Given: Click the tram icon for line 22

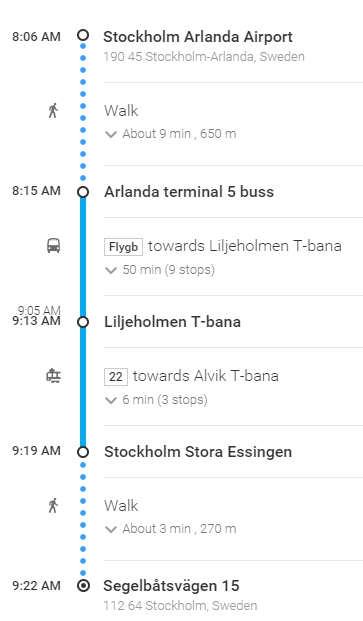Looking at the screenshot, I should pos(53,375).
